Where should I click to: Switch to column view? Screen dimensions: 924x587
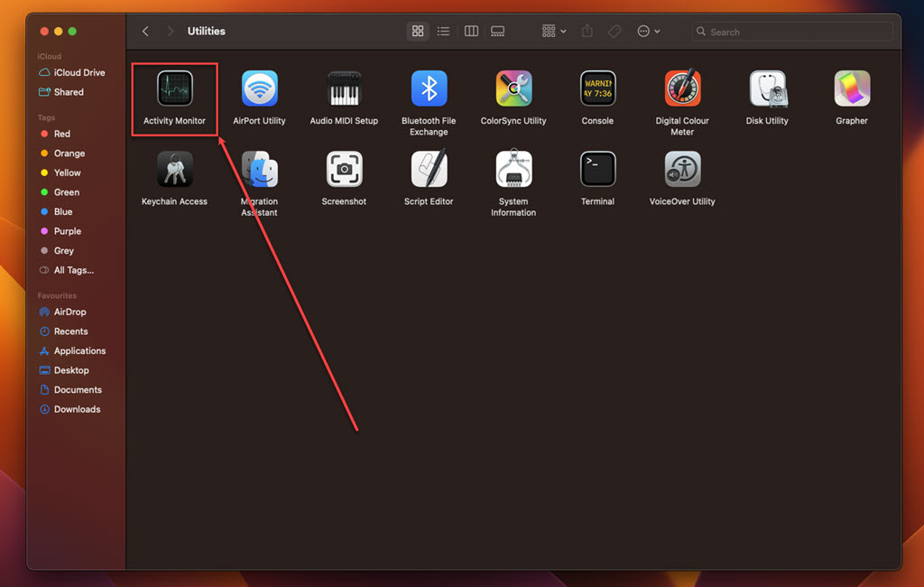pyautogui.click(x=471, y=32)
